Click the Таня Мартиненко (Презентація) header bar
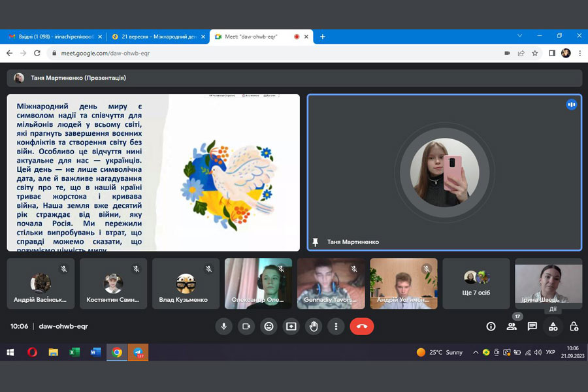Viewport: 588px width, 392px height. point(295,78)
